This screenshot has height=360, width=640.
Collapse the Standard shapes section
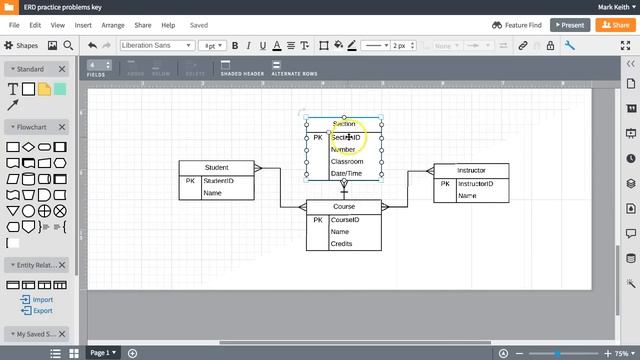click(x=13, y=69)
